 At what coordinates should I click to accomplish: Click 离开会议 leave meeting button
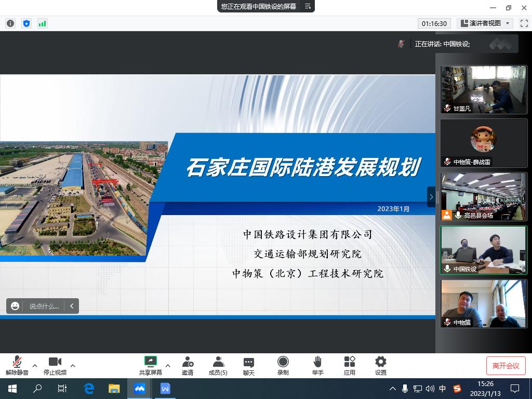[x=506, y=366]
